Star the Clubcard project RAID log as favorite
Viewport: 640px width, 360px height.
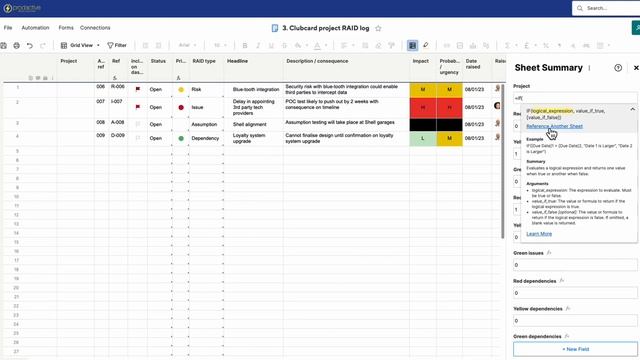click(378, 28)
